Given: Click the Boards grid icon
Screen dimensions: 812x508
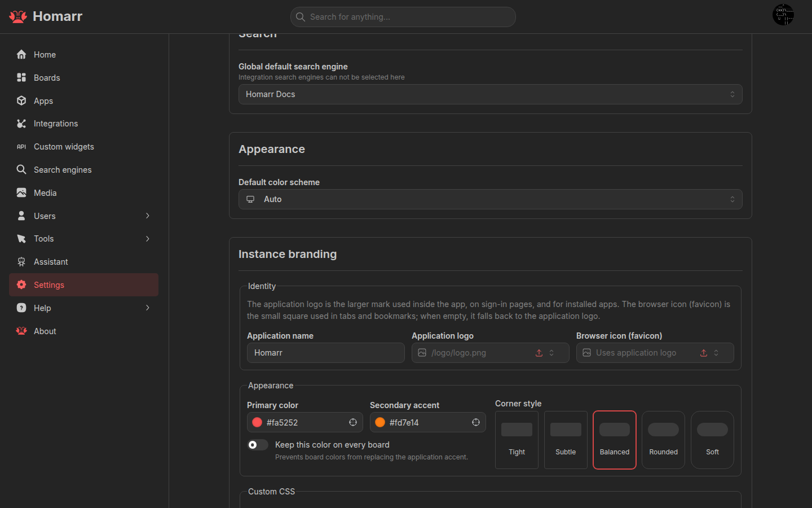Looking at the screenshot, I should click(x=21, y=77).
